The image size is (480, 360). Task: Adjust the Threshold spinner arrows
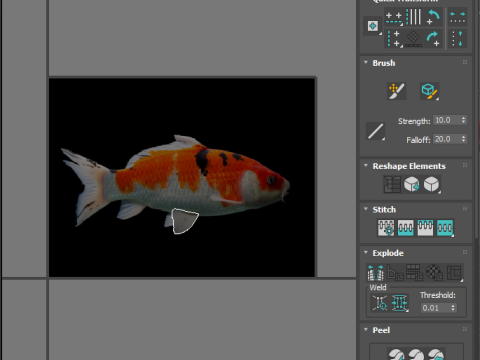click(x=453, y=308)
